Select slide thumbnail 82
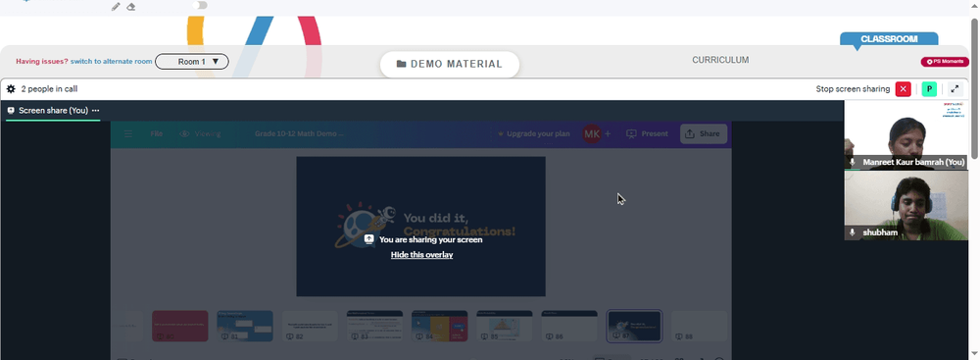Viewport: 980px width, 360px height. (x=310, y=327)
